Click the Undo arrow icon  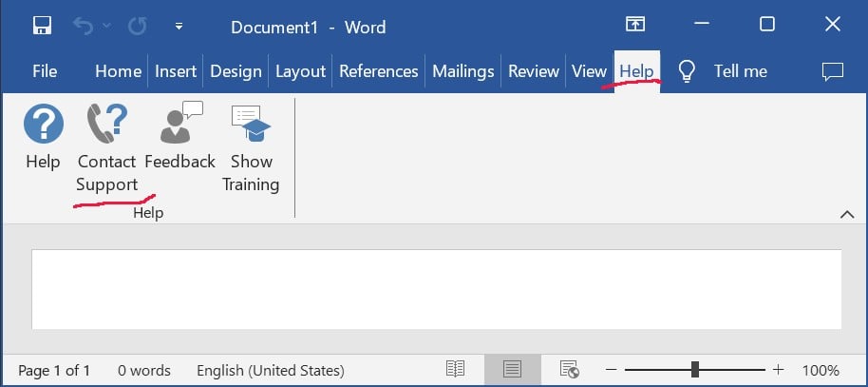pyautogui.click(x=83, y=26)
